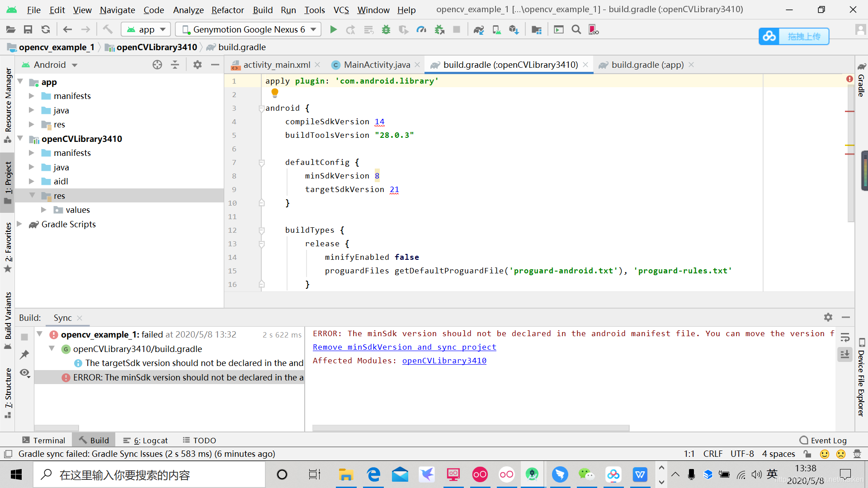Image resolution: width=868 pixels, height=488 pixels.
Task: Hide the Project panel with minus icon
Action: point(215,65)
